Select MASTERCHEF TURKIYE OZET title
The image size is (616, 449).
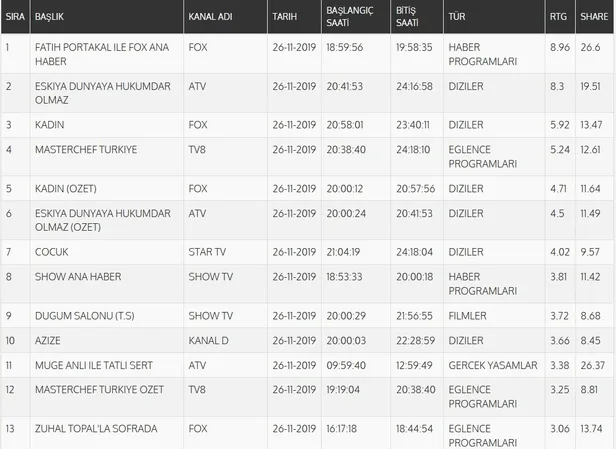click(x=99, y=390)
